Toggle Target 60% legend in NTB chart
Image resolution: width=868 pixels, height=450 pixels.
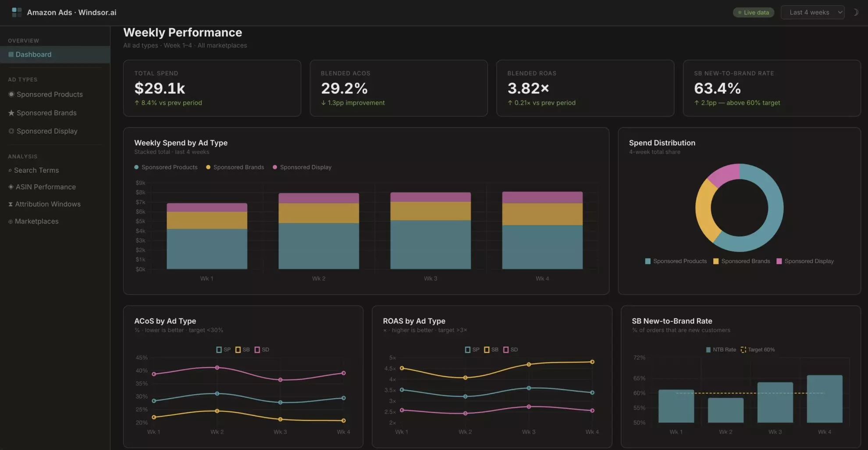click(758, 350)
